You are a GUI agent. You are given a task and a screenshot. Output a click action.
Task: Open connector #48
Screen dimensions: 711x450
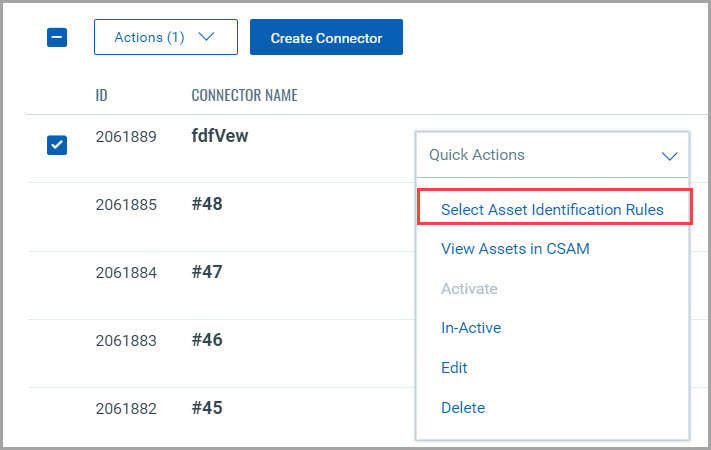click(206, 204)
